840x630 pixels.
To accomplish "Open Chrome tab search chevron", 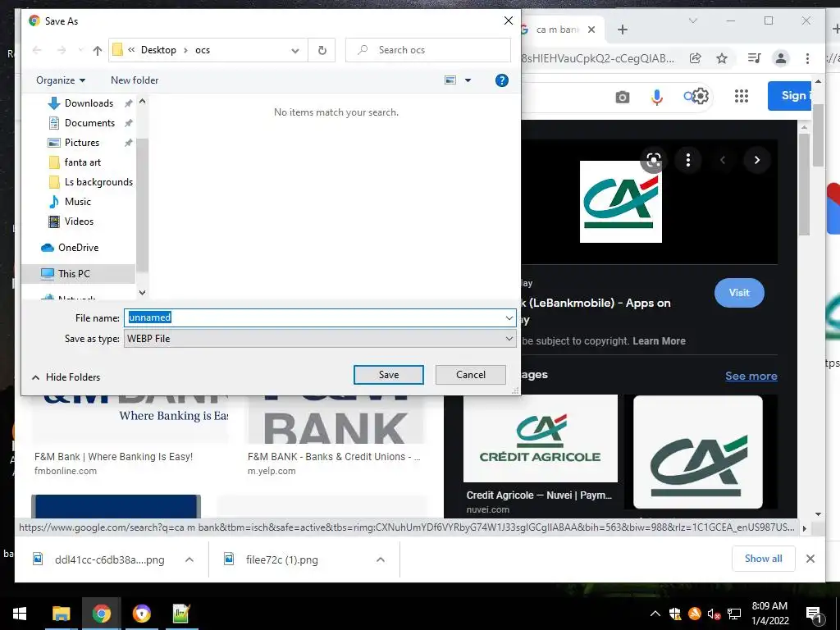I will pyautogui.click(x=692, y=21).
